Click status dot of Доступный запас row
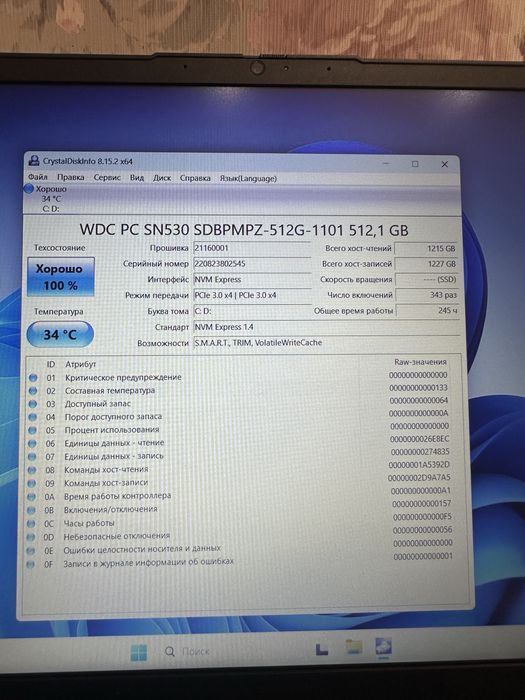This screenshot has height=700, width=525. pos(33,404)
